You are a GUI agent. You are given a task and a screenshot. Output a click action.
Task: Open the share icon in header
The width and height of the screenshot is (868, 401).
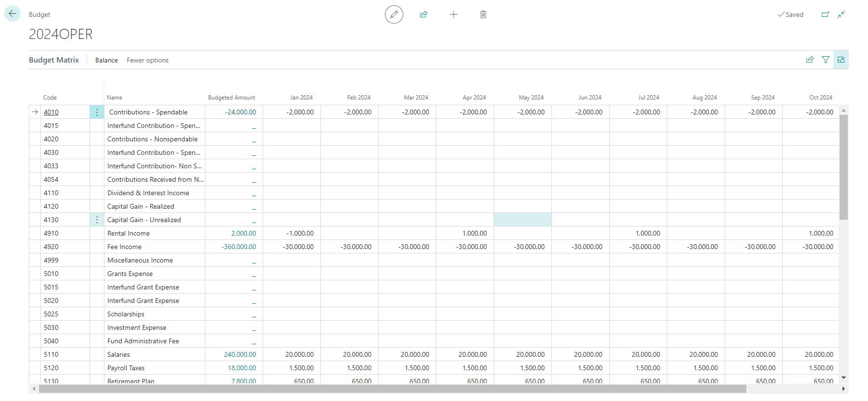click(423, 14)
